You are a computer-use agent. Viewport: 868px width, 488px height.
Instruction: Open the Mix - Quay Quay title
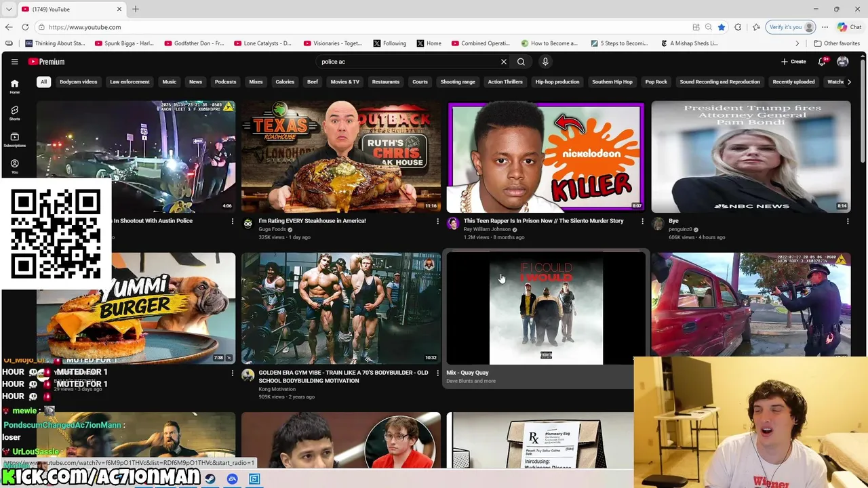(x=467, y=373)
